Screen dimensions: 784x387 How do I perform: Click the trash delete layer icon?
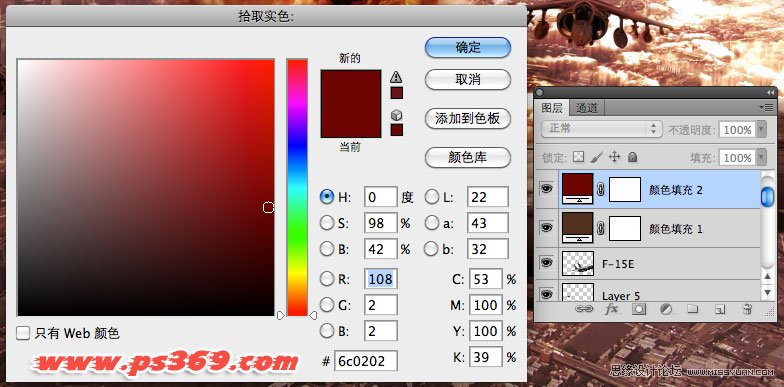point(747,309)
